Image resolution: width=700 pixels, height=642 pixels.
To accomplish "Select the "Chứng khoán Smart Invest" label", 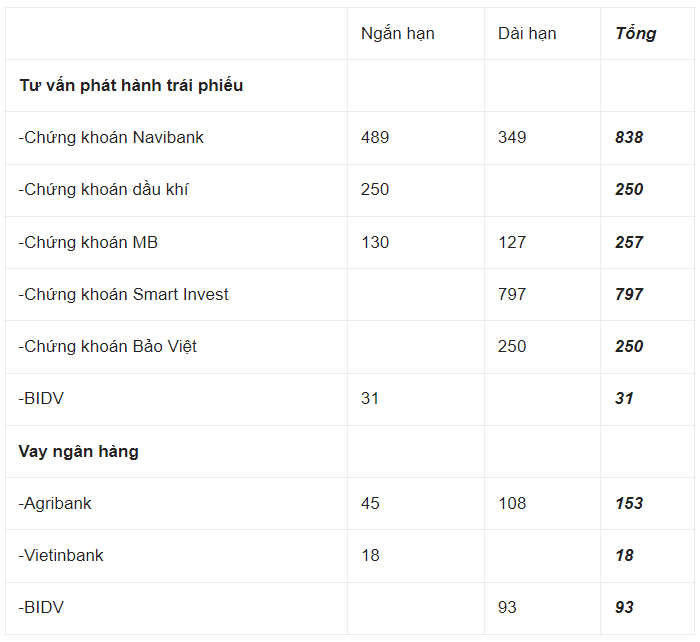I will point(123,294).
